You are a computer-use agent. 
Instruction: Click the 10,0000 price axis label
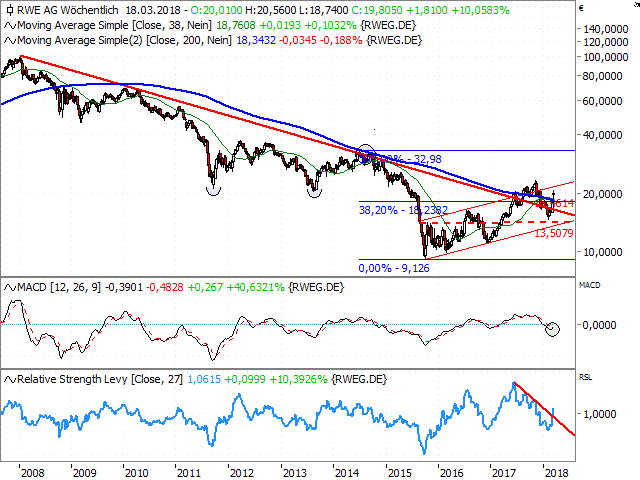(602, 252)
